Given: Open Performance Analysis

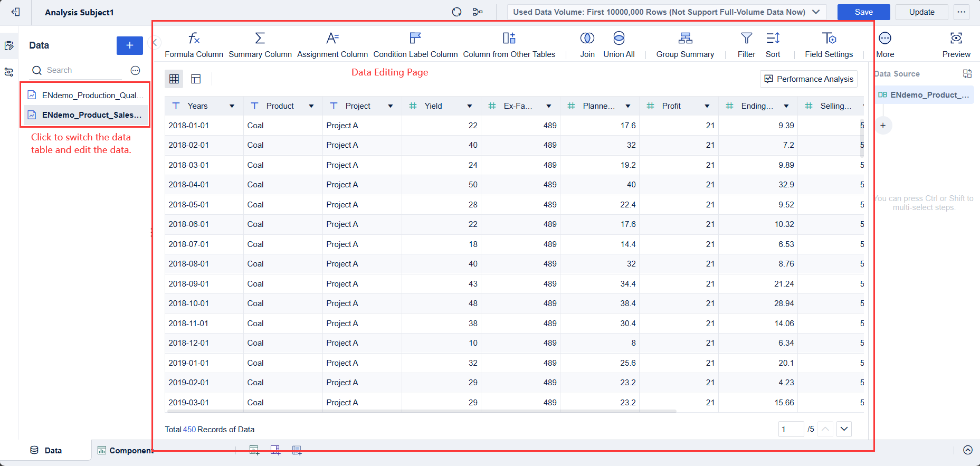Looking at the screenshot, I should coord(809,79).
